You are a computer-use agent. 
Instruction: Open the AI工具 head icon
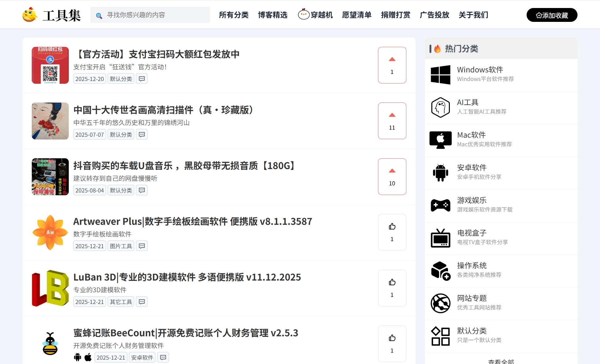440,107
